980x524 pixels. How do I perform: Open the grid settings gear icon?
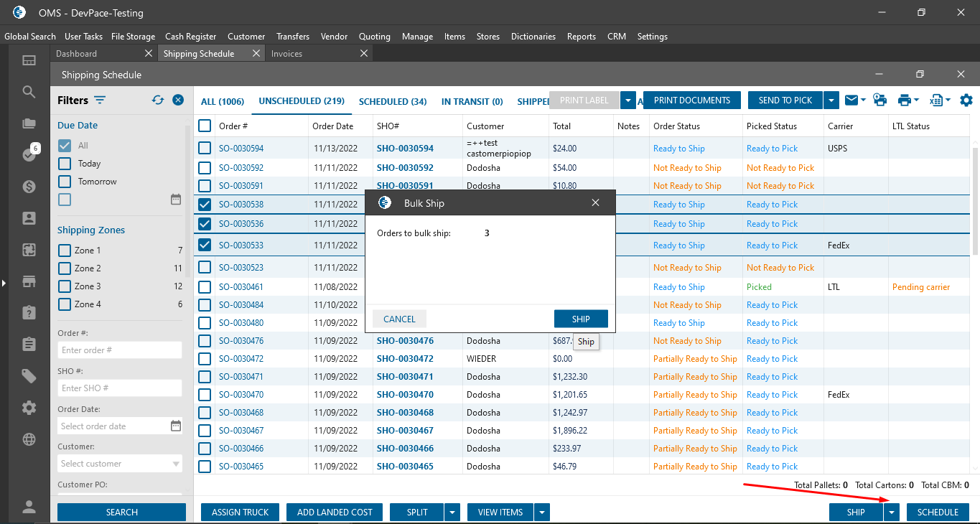pos(966,100)
